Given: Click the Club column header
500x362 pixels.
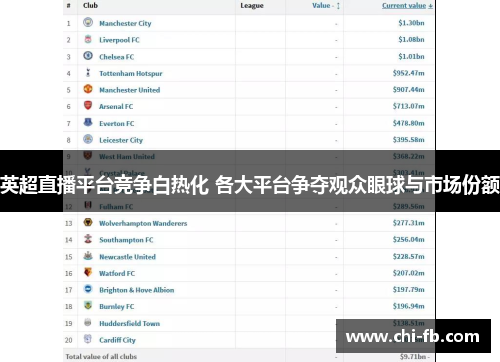Looking at the screenshot, I should pyautogui.click(x=90, y=5).
